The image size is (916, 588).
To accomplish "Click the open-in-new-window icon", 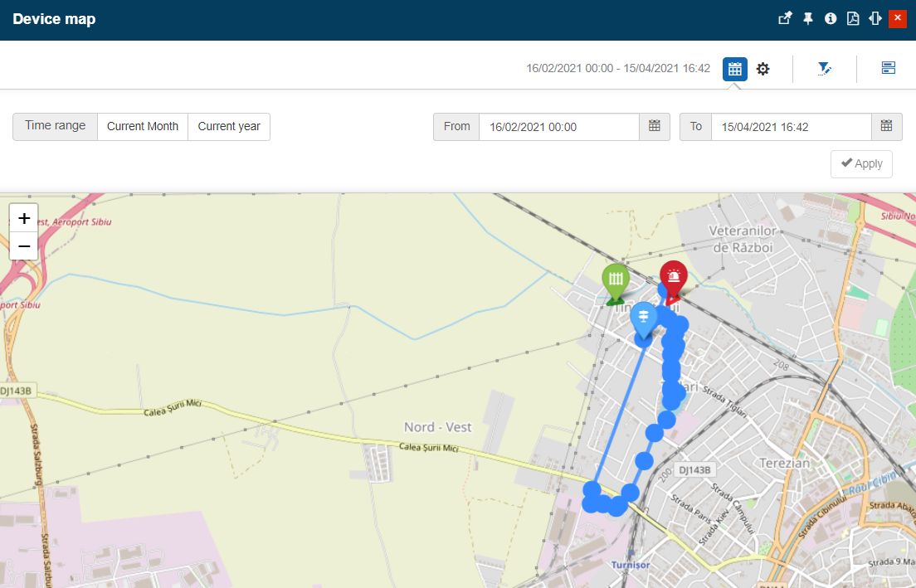I will pos(785,19).
